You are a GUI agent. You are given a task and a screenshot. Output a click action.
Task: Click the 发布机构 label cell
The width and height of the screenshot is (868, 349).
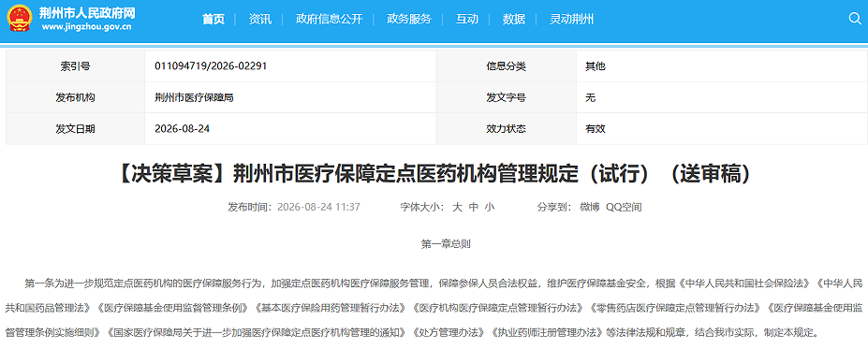(75, 98)
